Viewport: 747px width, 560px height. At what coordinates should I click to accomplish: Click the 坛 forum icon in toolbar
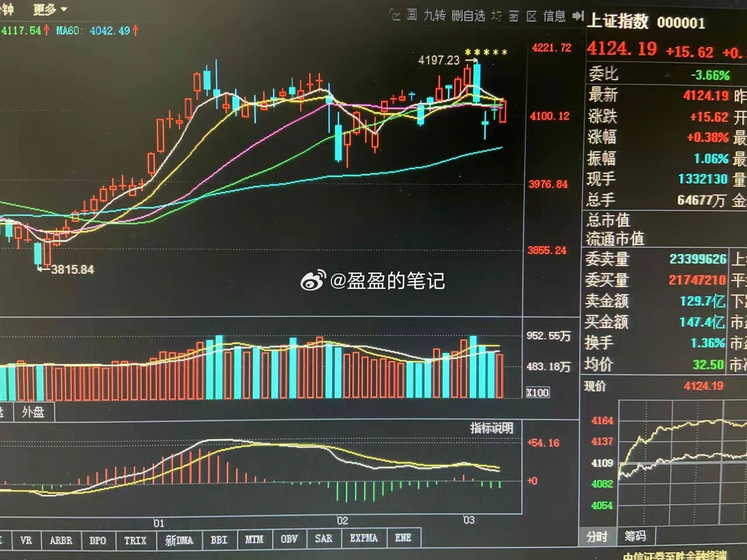click(x=496, y=16)
